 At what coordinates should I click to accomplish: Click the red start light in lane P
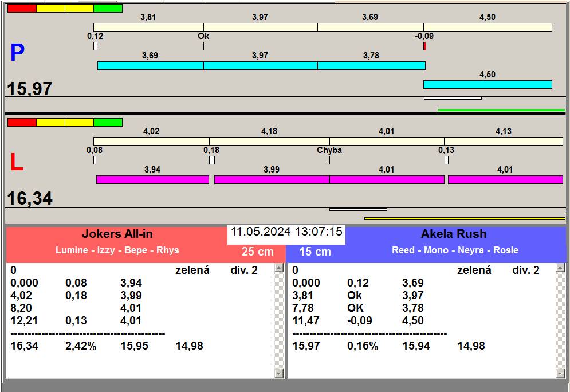pos(22,8)
